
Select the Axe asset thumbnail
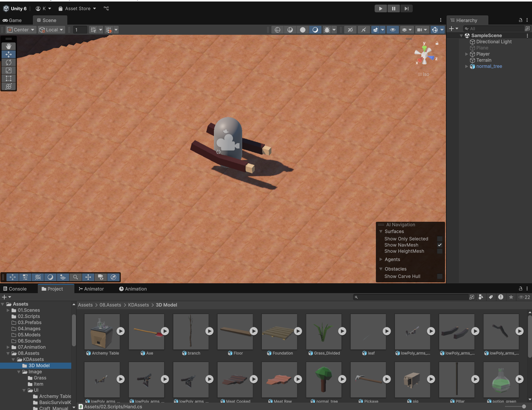(146, 332)
